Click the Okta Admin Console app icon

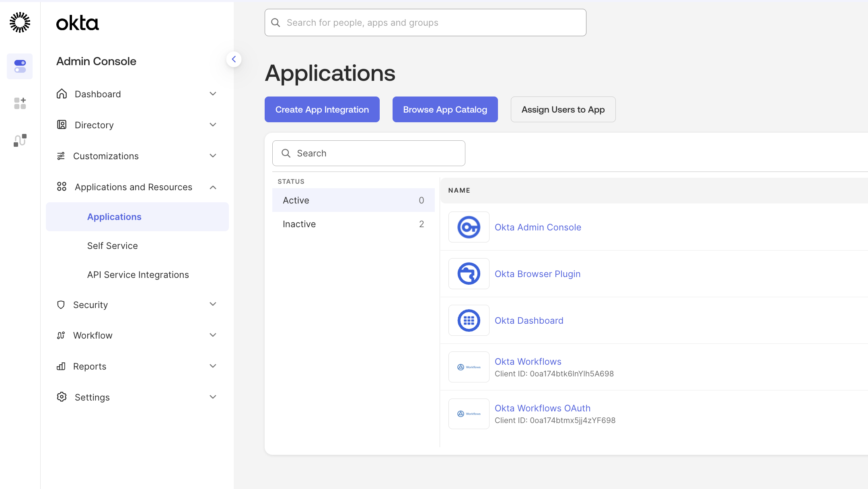[x=469, y=227]
